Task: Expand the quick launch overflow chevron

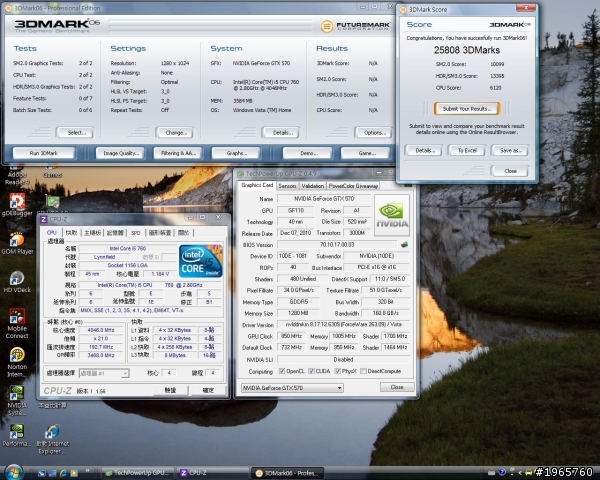Action: (x=88, y=471)
